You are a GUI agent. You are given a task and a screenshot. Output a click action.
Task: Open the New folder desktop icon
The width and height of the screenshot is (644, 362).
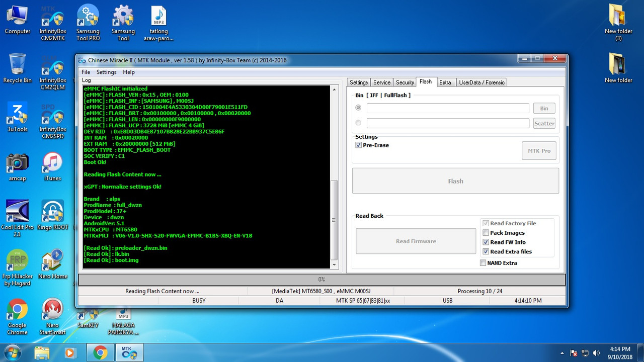click(618, 68)
